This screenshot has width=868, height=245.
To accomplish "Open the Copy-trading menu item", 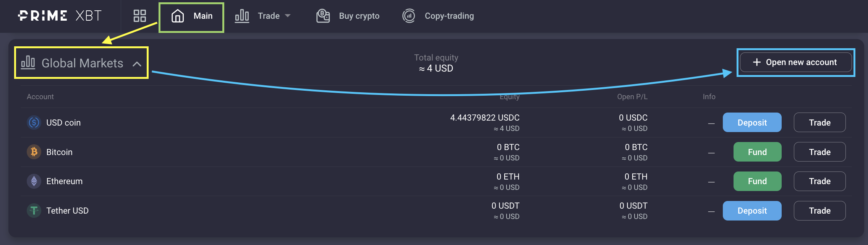I will 449,16.
